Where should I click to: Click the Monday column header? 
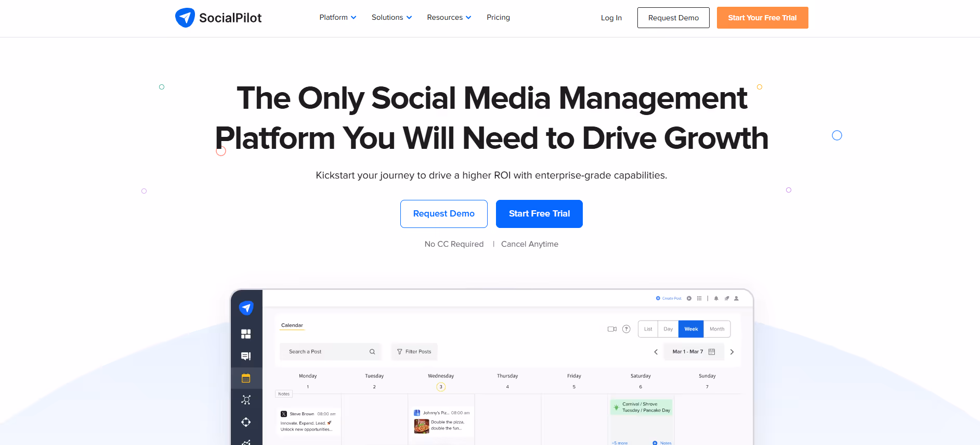click(x=308, y=376)
